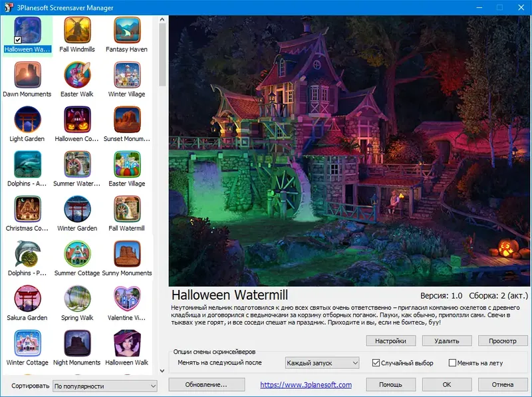Click the Помощь help button
The width and height of the screenshot is (532, 397).
click(x=391, y=384)
